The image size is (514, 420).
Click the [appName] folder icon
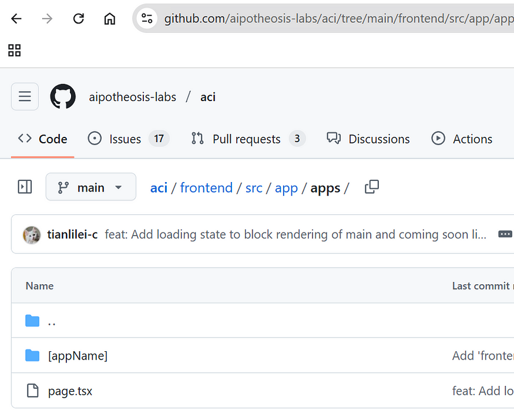click(x=32, y=355)
